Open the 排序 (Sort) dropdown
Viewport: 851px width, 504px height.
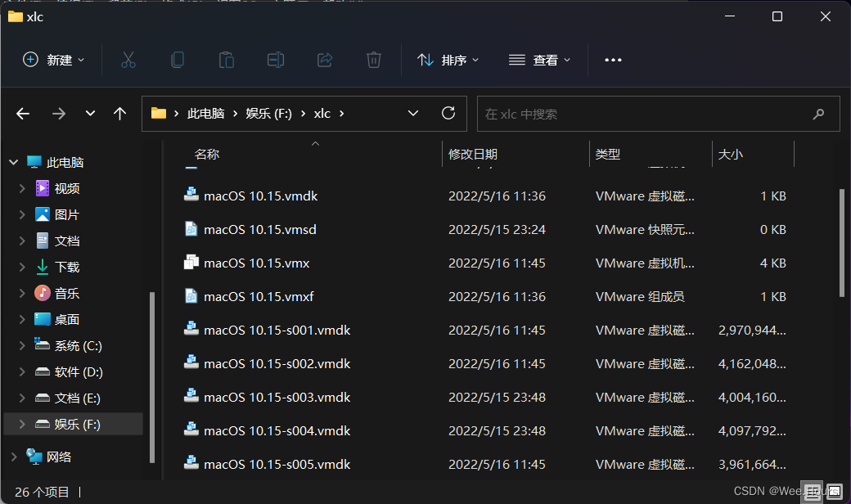point(448,60)
